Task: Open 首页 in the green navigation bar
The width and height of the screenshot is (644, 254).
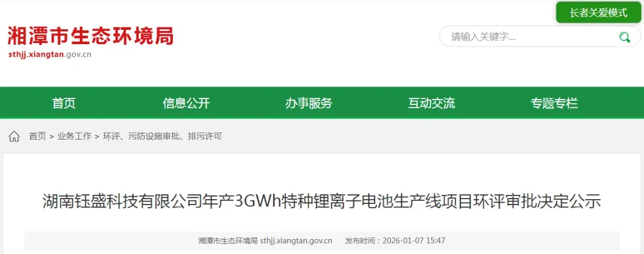Action: (64, 103)
